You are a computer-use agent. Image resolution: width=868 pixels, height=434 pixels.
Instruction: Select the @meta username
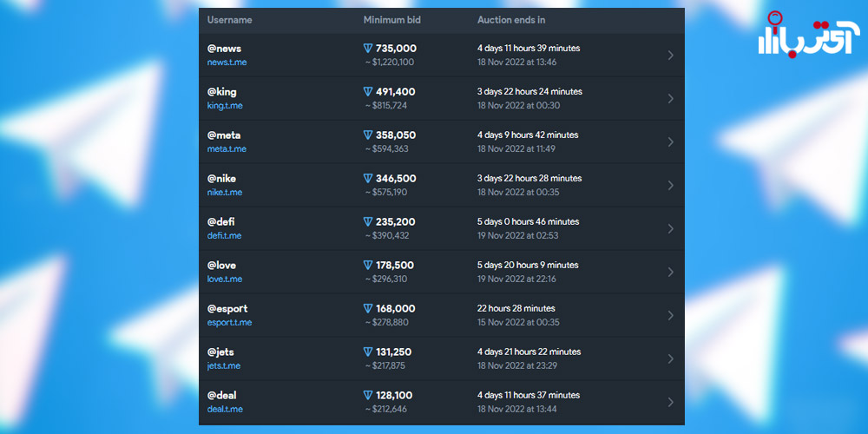coord(224,135)
